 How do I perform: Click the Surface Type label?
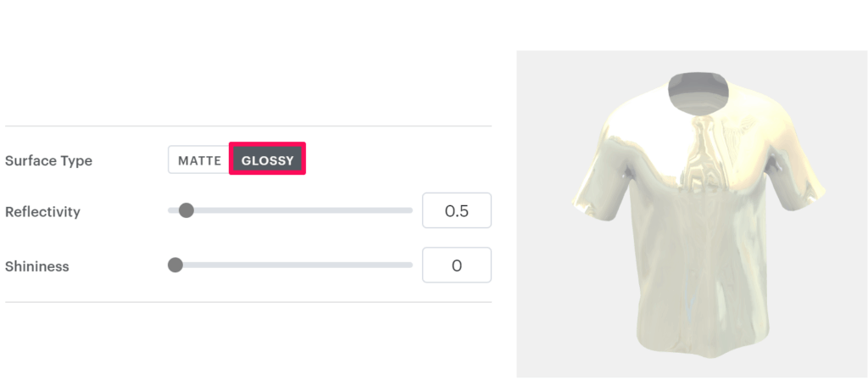tap(48, 160)
